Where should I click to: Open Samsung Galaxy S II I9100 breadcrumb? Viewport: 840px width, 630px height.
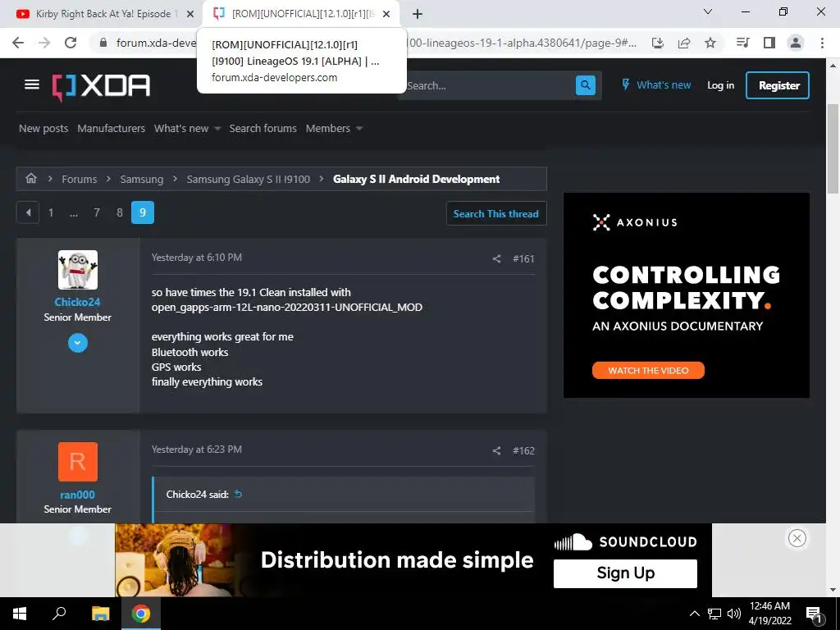pyautogui.click(x=248, y=179)
